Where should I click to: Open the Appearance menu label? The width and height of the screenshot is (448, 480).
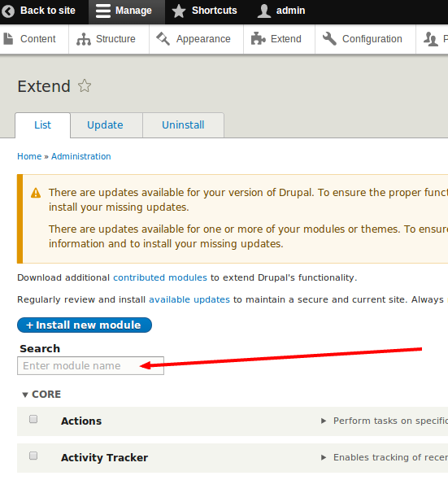tap(203, 39)
